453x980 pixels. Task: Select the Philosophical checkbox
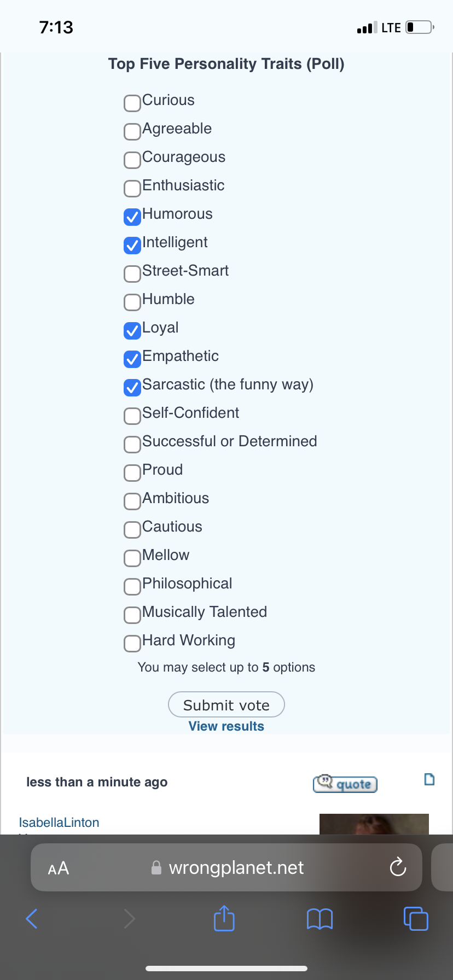[132, 586]
